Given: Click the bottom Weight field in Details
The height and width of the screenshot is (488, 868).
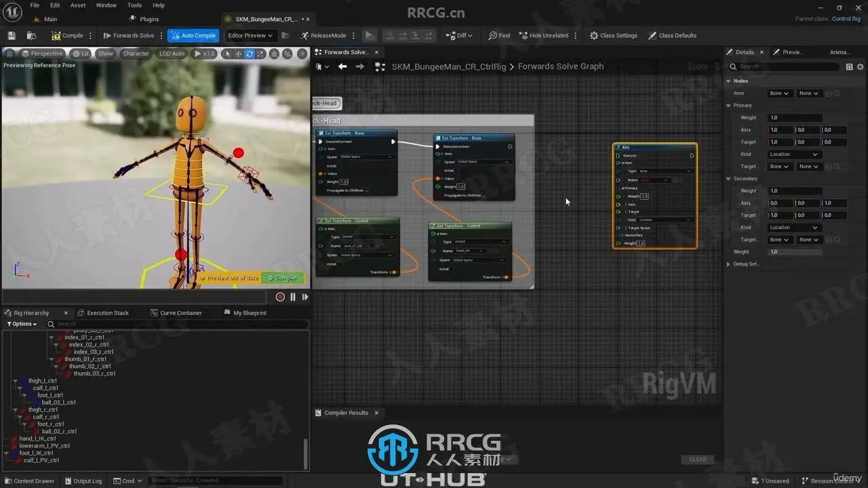Looking at the screenshot, I should tap(794, 252).
